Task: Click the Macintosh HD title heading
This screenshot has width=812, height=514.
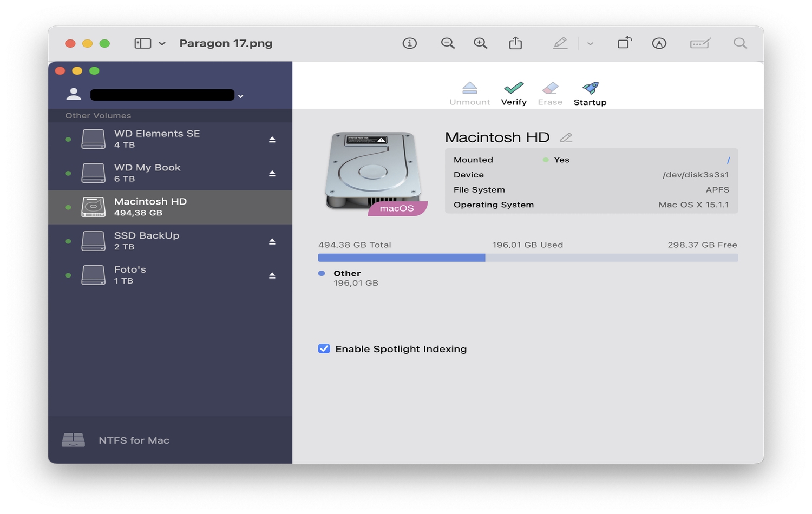Action: [x=497, y=137]
